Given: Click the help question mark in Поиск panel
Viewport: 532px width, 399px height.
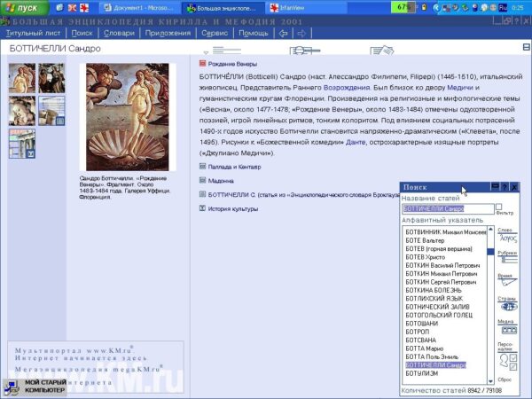Looking at the screenshot, I should (505, 187).
